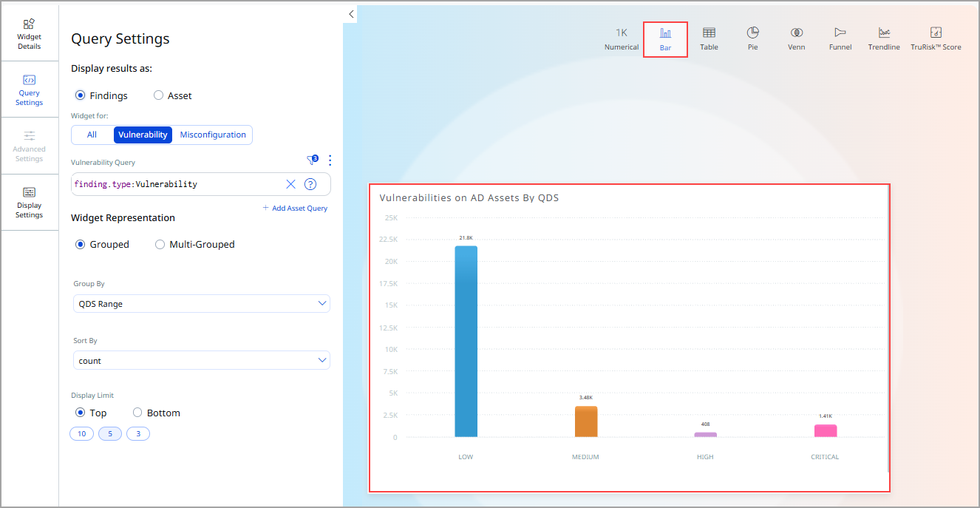Screen dimensions: 980x508
Task: Click the Add Asset Query link
Action: (x=295, y=209)
